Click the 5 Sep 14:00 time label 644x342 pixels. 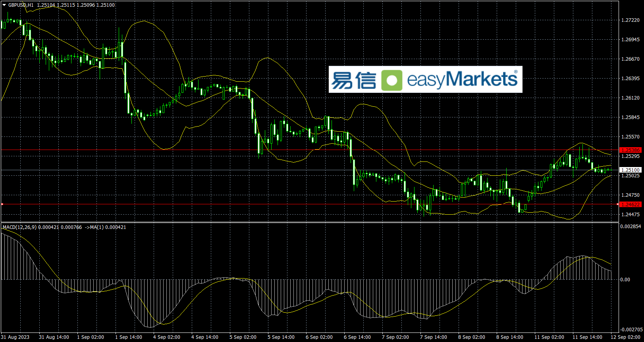[281, 337]
